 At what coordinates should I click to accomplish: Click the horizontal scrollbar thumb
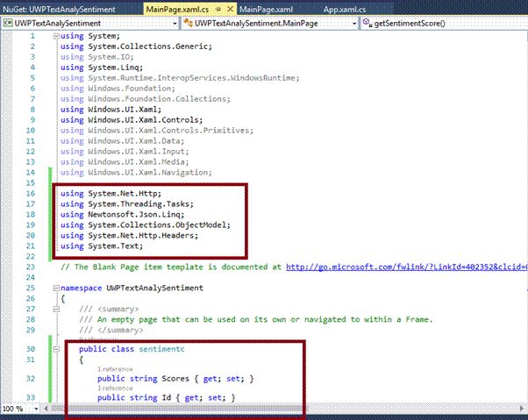(178, 409)
